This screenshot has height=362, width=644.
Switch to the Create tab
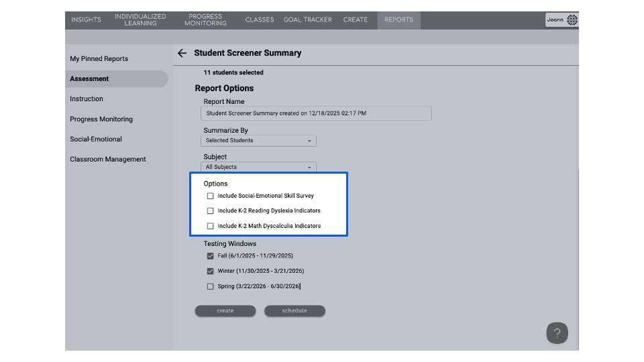pos(356,19)
